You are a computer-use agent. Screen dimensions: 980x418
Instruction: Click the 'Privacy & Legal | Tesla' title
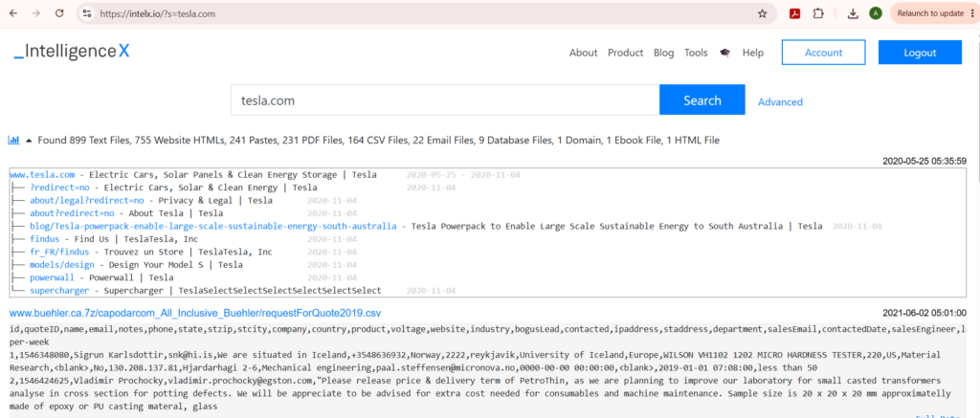click(215, 201)
